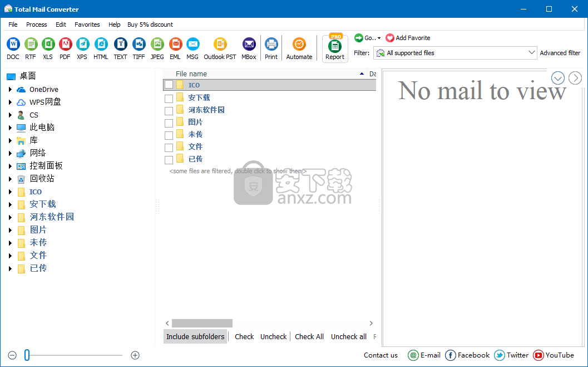Image resolution: width=588 pixels, height=367 pixels.
Task: Click the file list scroll right arrow
Action: pos(371,323)
